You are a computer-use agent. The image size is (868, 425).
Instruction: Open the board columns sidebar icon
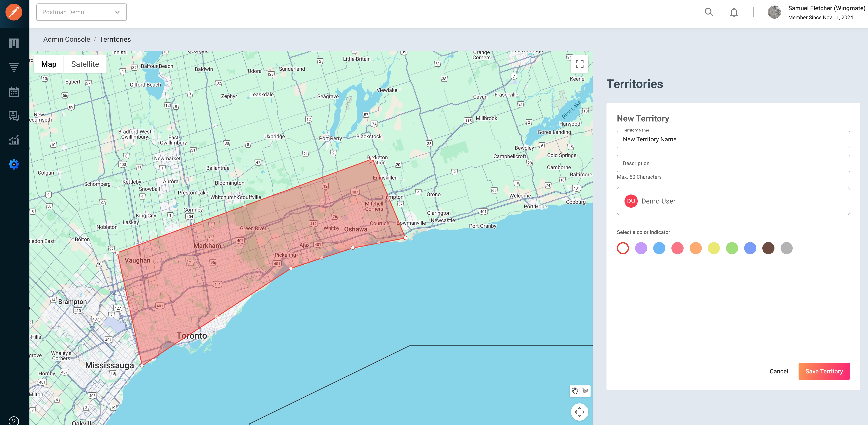point(14,43)
